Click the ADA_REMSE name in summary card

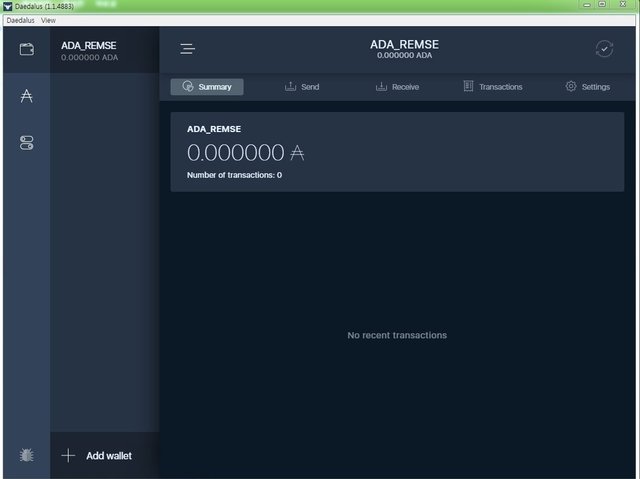pos(214,129)
